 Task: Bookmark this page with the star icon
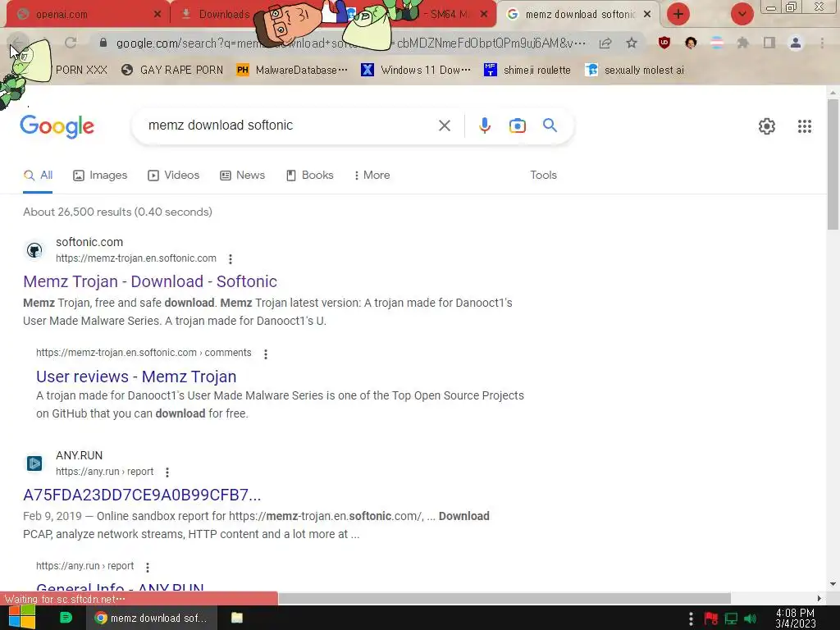pos(632,43)
